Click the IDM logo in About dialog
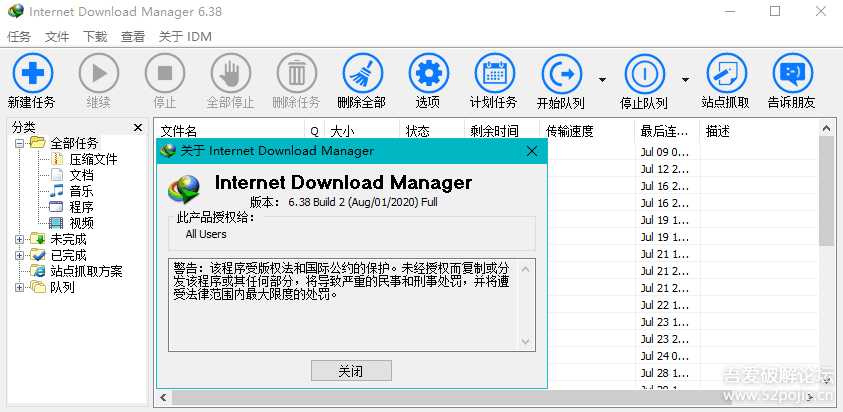The height and width of the screenshot is (412, 843). click(184, 189)
